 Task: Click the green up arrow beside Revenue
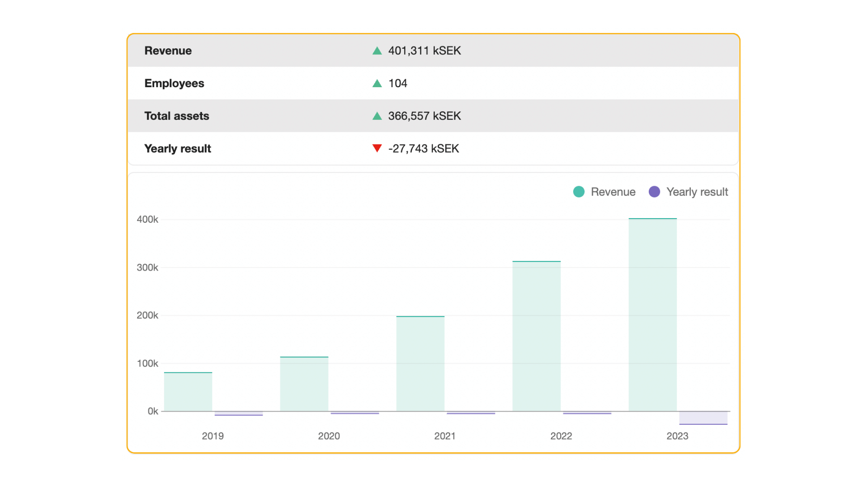point(377,51)
